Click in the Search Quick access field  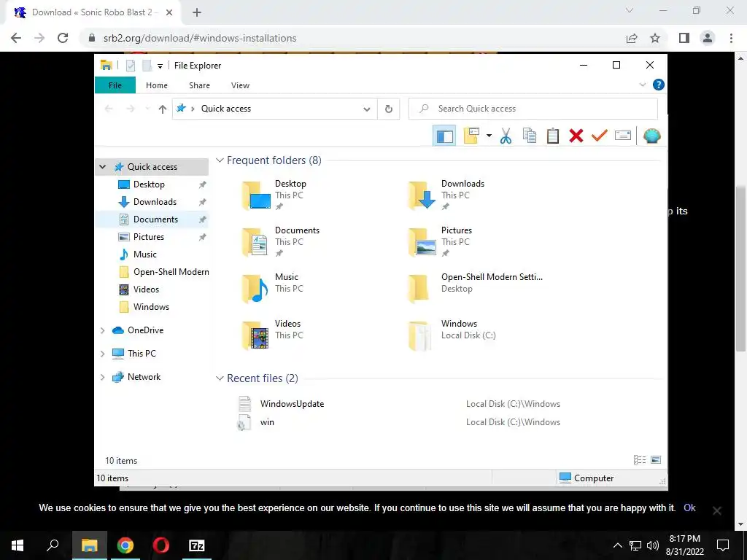coord(533,109)
